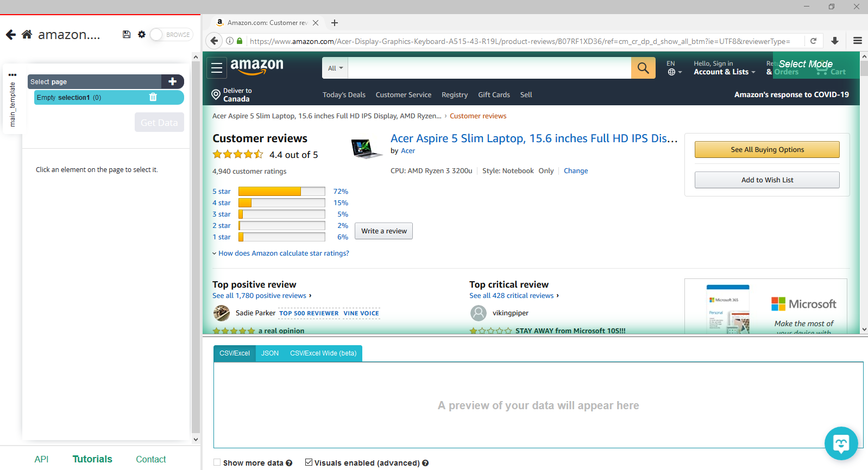Open the three-dot template options menu
868x470 pixels.
12,75
